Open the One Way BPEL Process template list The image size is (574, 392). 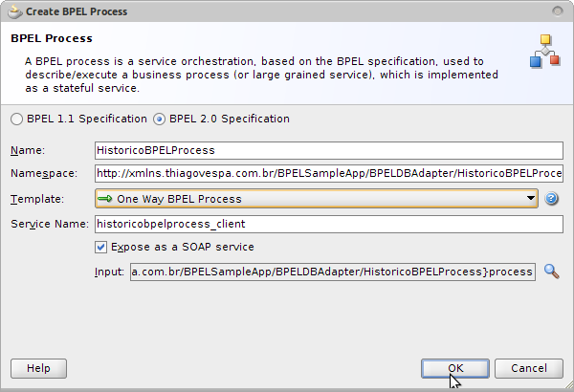point(317,198)
